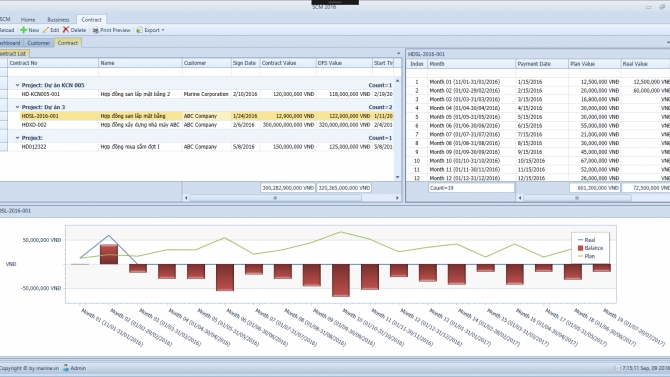Click the Edit pencil icon

click(45, 30)
